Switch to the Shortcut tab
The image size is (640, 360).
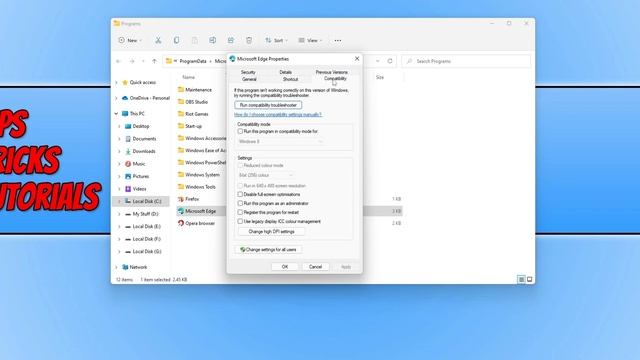(291, 79)
